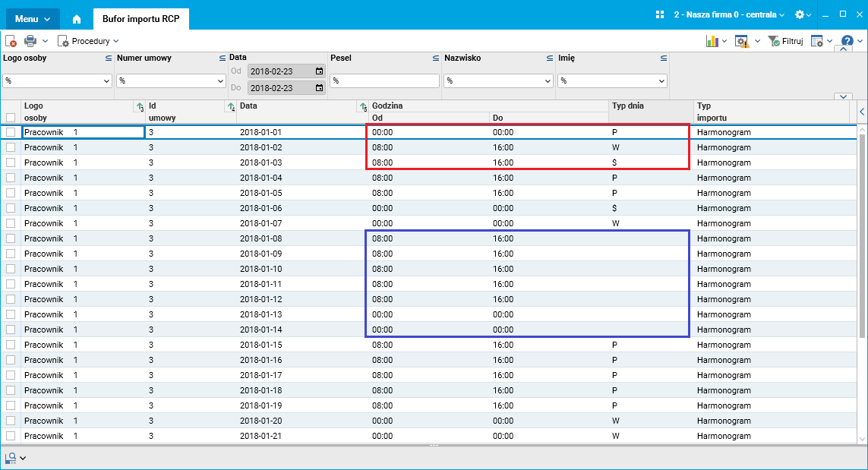Check the row for 2018-01-04
Image resolution: width=868 pixels, height=470 pixels.
11,178
